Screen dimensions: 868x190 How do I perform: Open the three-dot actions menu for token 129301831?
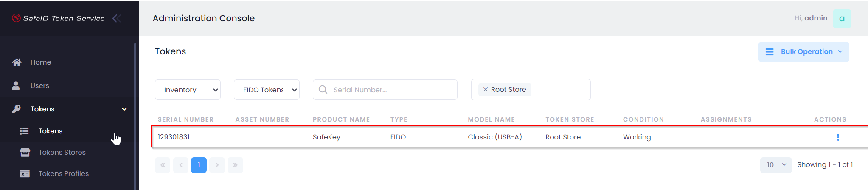(x=837, y=137)
